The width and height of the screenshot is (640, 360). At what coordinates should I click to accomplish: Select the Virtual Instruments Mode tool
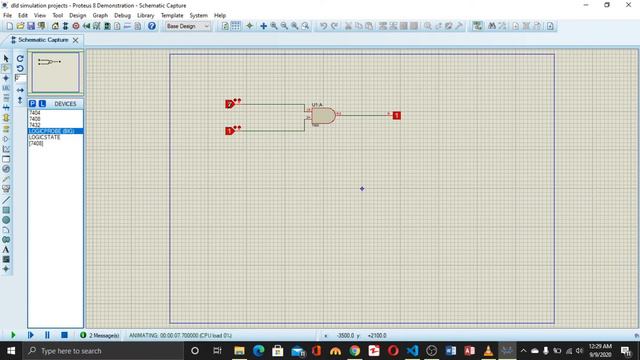tap(6, 189)
